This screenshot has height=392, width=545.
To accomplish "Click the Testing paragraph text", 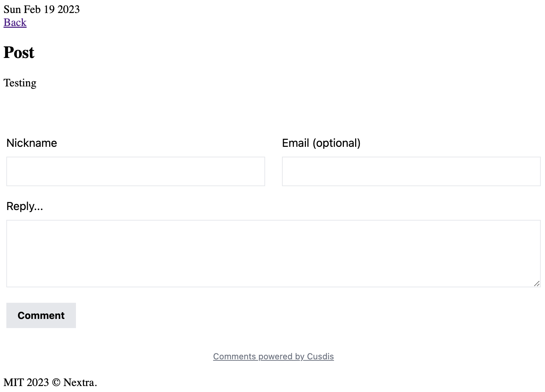I will [20, 83].
